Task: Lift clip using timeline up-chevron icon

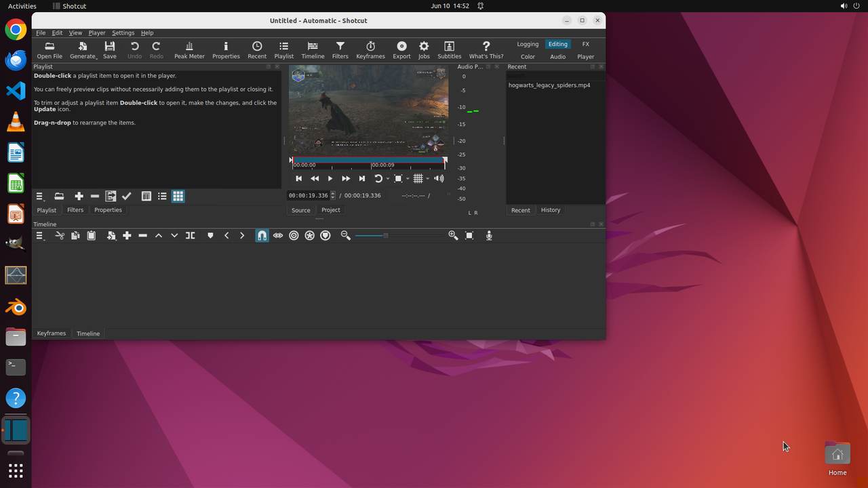Action: pos(159,235)
